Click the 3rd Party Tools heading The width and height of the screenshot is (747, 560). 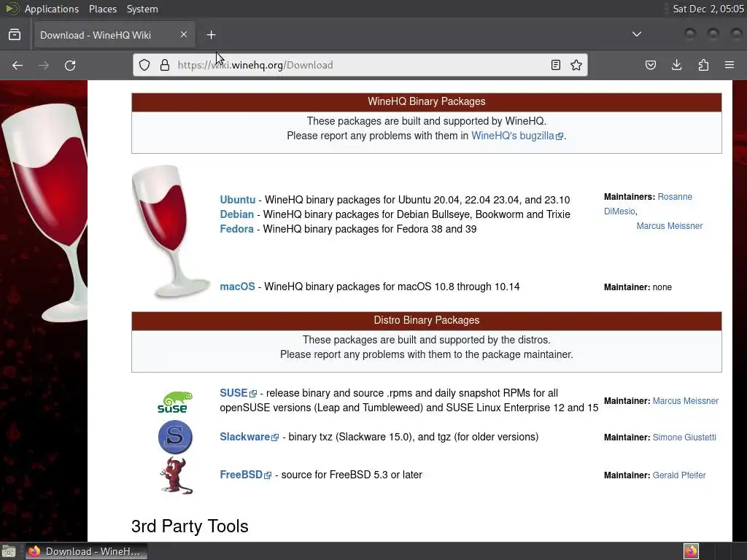coord(190,526)
